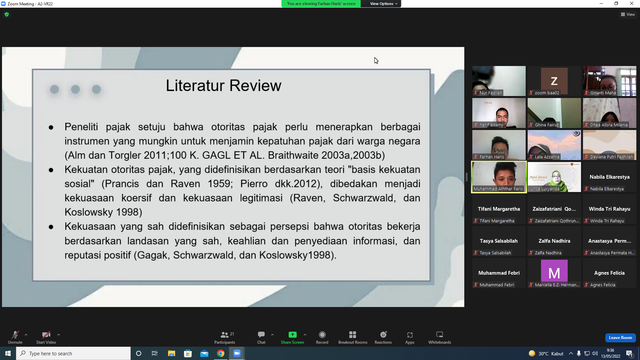Select Laila Azzahra's video tile

[x=554, y=145]
